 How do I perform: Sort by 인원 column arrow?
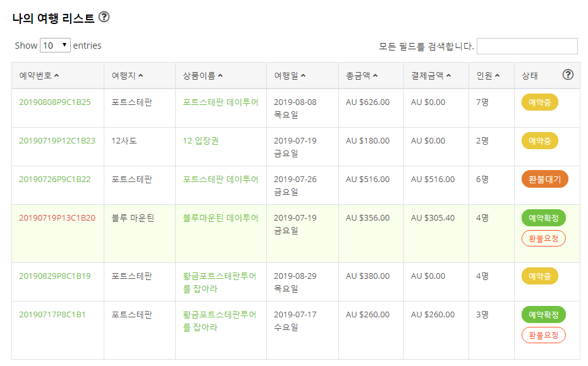(497, 75)
